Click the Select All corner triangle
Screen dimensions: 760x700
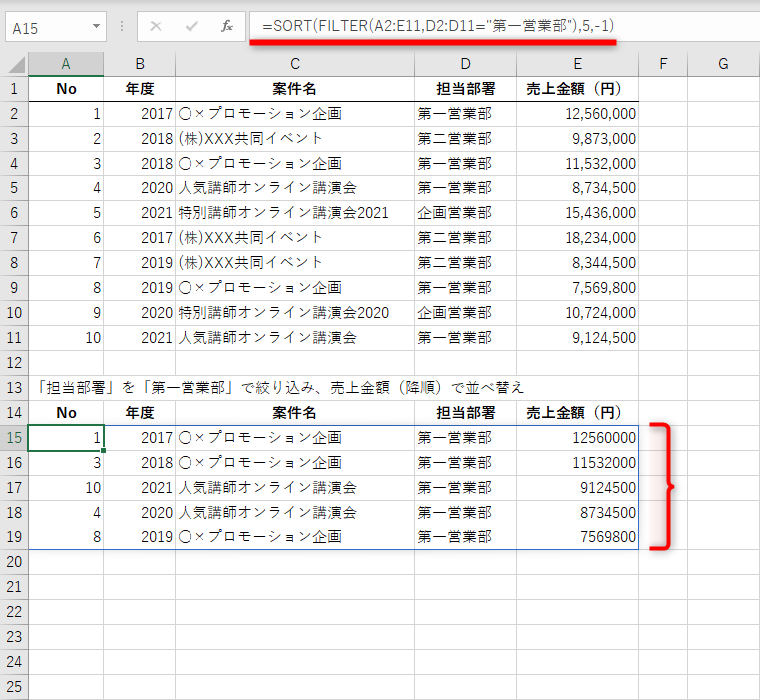pyautogui.click(x=16, y=64)
